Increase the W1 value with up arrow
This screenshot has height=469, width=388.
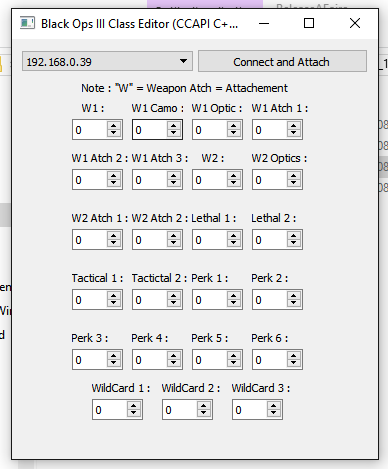pyautogui.click(x=114, y=126)
